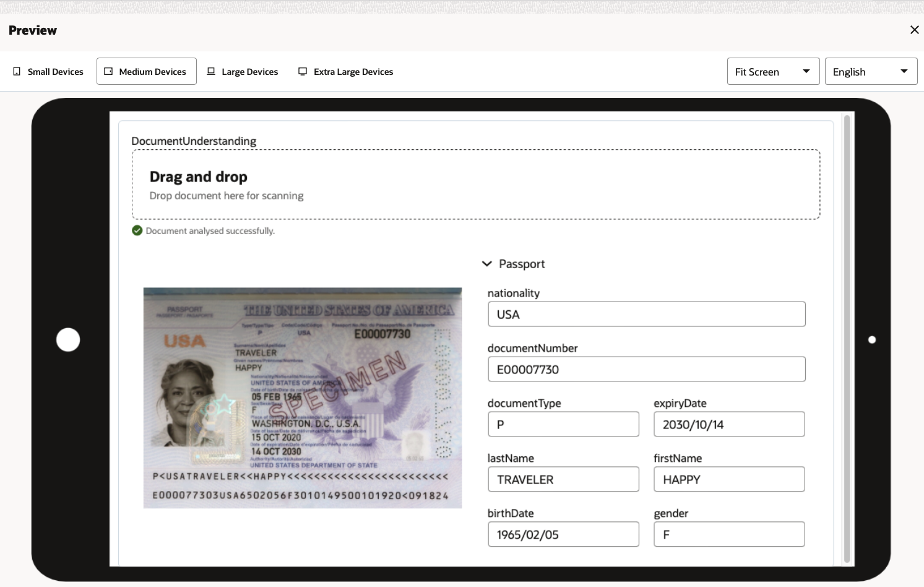Switch to Small Devices preview

(x=48, y=72)
